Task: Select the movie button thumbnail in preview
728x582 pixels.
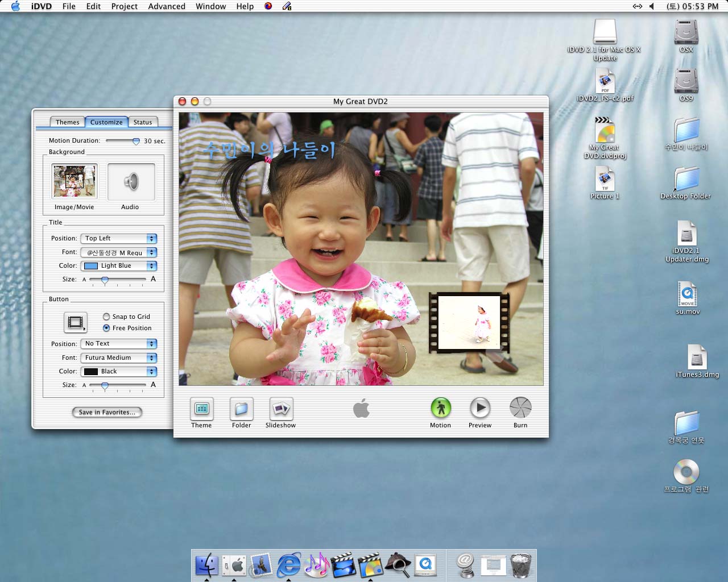Action: click(469, 323)
